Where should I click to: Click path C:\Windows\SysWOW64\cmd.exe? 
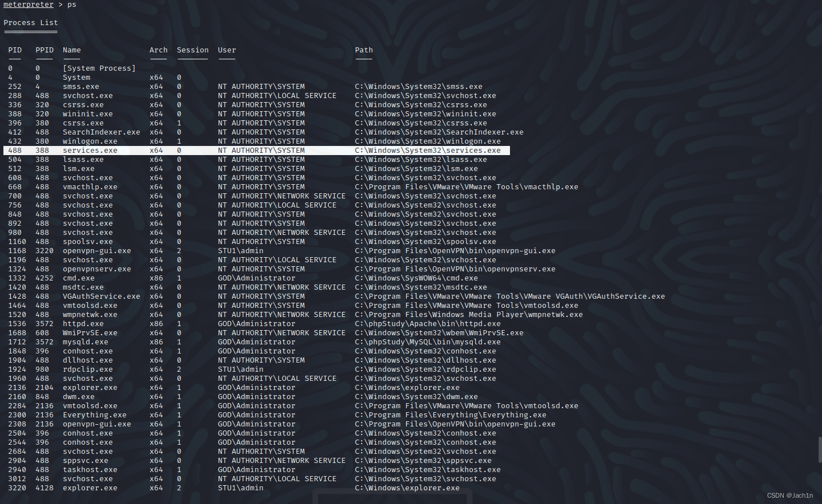(416, 278)
